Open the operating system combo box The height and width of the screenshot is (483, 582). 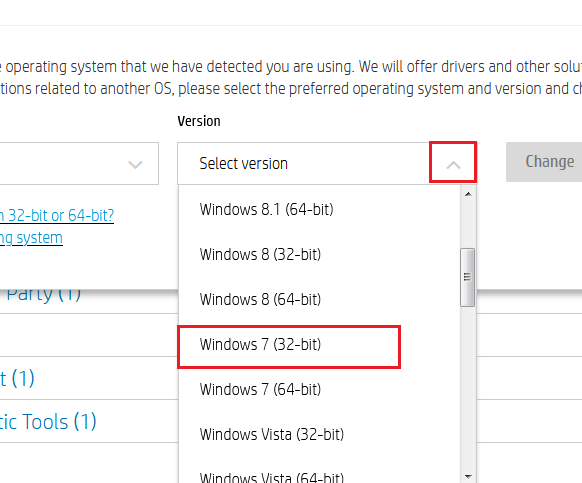coord(79,163)
